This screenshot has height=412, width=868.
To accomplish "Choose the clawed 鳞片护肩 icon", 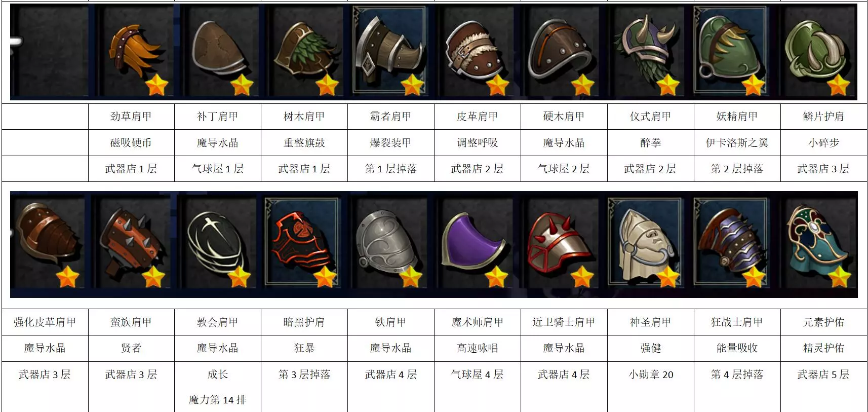I will [x=818, y=52].
